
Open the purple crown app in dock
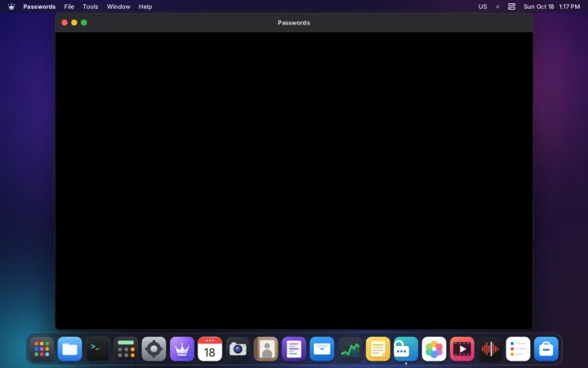(x=182, y=349)
